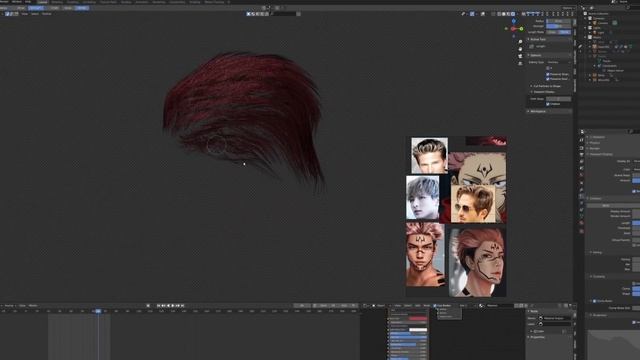Viewport: 640px width, 360px height.
Task: Select the Shrink length mode option
Action: pyautogui.click(x=565, y=32)
